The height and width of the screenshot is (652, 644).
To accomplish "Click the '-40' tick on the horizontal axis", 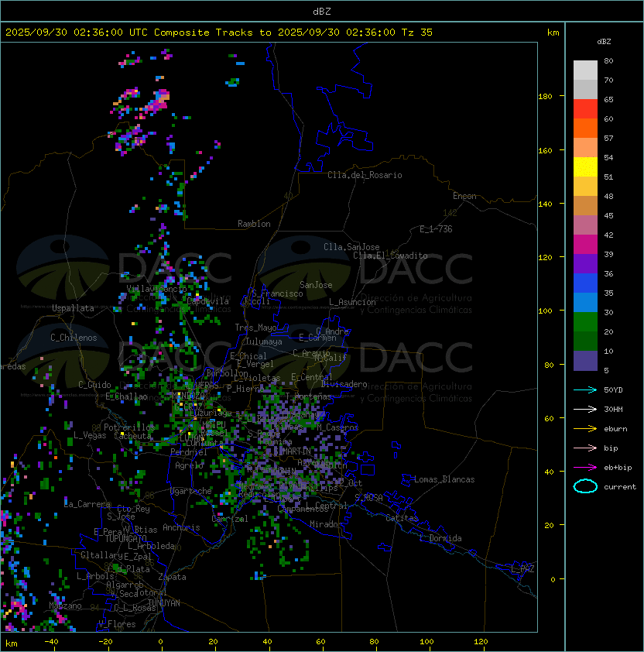I will [52, 642].
